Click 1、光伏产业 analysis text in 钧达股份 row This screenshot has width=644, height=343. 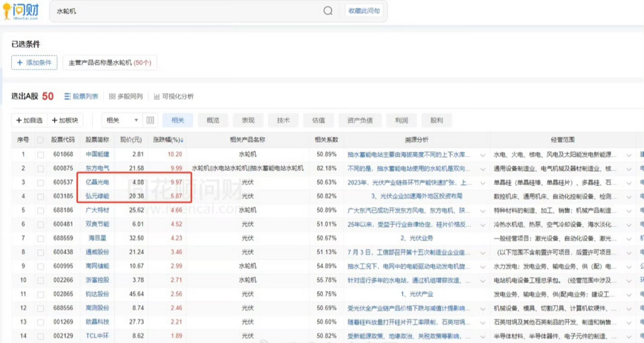[x=416, y=294]
